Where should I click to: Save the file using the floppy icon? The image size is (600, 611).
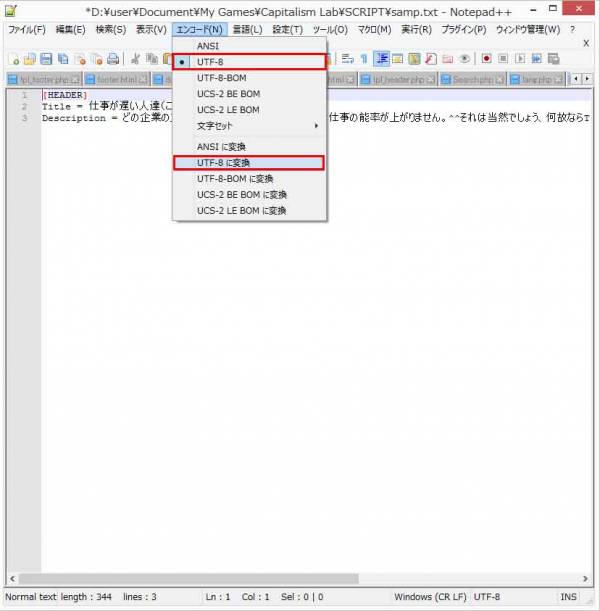tap(46, 59)
